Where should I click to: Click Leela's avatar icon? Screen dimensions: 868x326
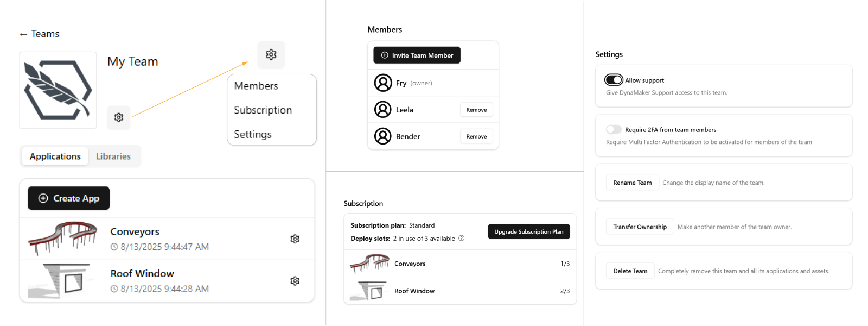pos(383,110)
